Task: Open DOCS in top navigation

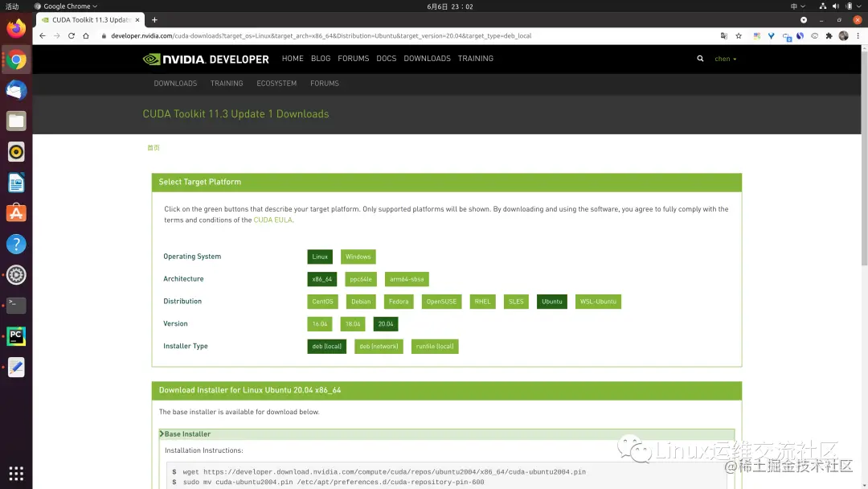Action: (x=387, y=59)
